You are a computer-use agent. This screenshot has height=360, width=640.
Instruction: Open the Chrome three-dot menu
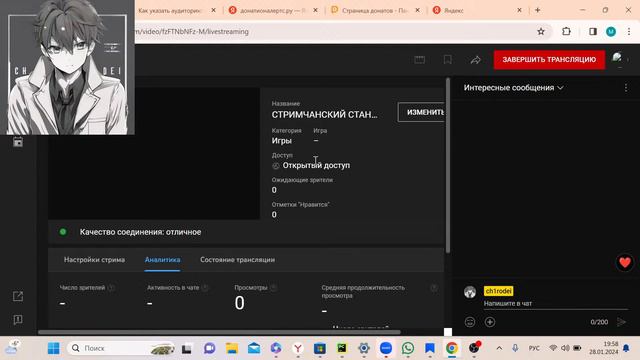[629, 31]
